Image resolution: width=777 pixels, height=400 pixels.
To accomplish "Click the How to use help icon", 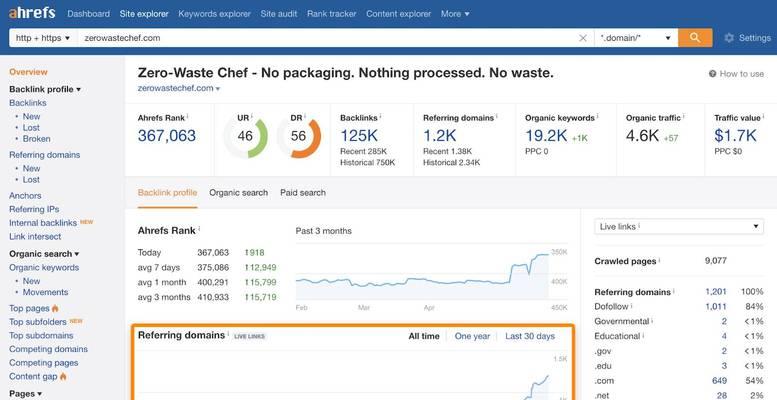I will pyautogui.click(x=713, y=74).
